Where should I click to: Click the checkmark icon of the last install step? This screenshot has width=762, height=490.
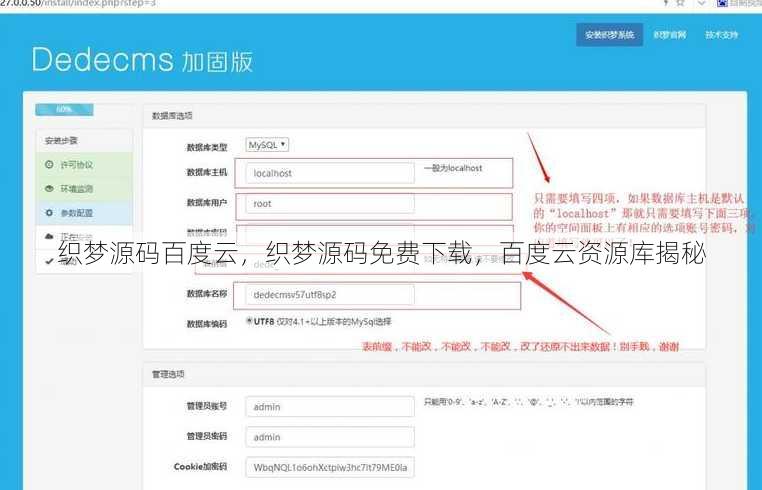click(49, 261)
